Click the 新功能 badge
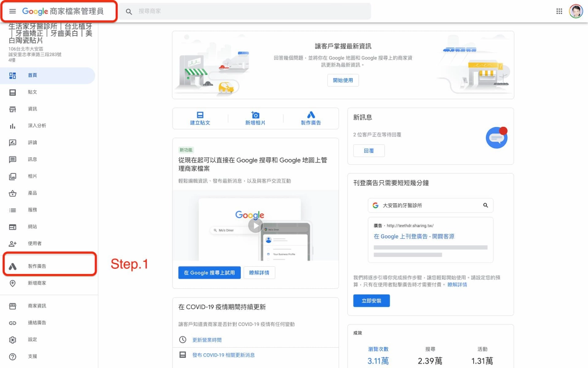This screenshot has height=368, width=588. click(186, 150)
